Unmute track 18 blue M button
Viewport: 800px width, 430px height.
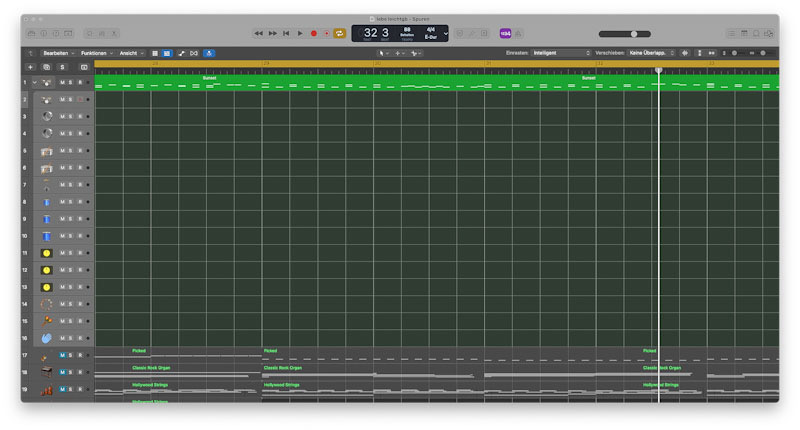(62, 372)
